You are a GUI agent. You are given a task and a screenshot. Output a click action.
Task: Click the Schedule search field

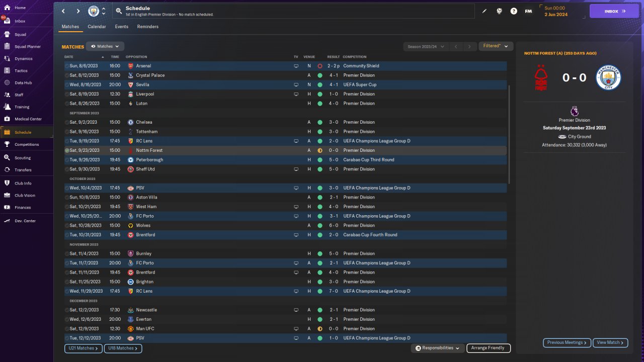tap(294, 11)
